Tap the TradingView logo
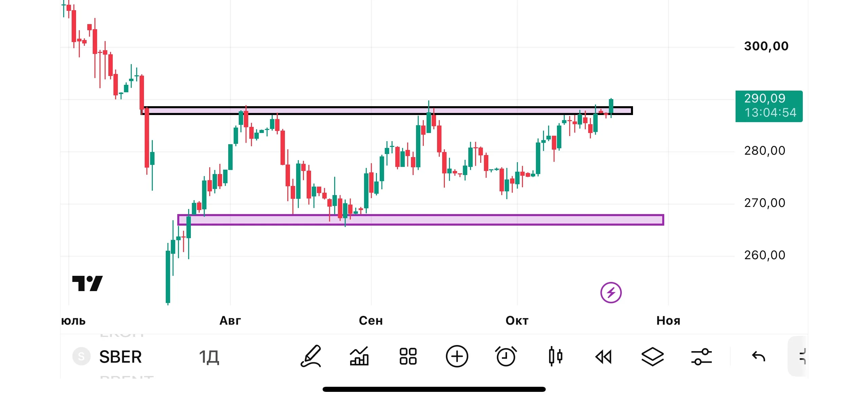The width and height of the screenshot is (868, 400). pyautogui.click(x=87, y=283)
